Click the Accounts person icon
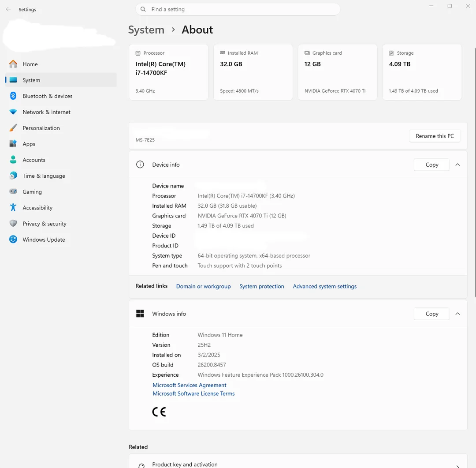476x468 pixels. tap(13, 160)
